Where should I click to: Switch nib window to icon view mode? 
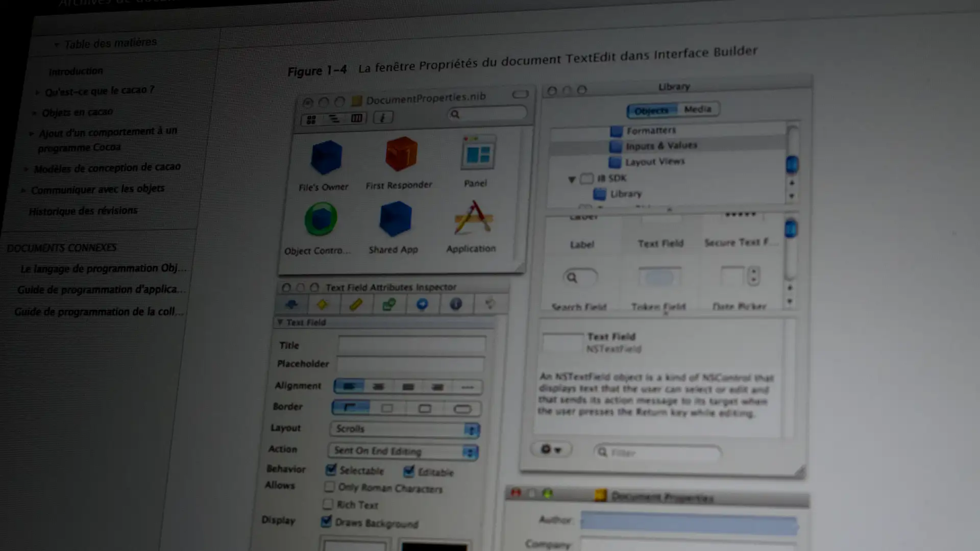click(311, 120)
